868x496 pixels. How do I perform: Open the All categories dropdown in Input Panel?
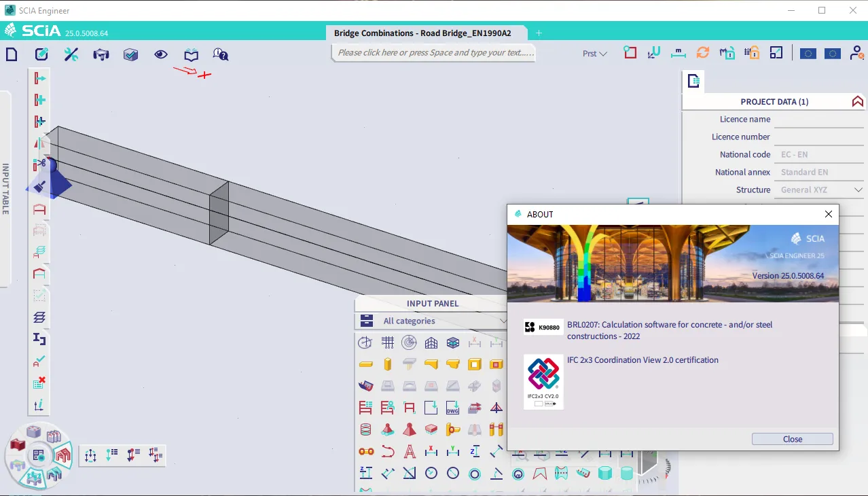pyautogui.click(x=444, y=321)
